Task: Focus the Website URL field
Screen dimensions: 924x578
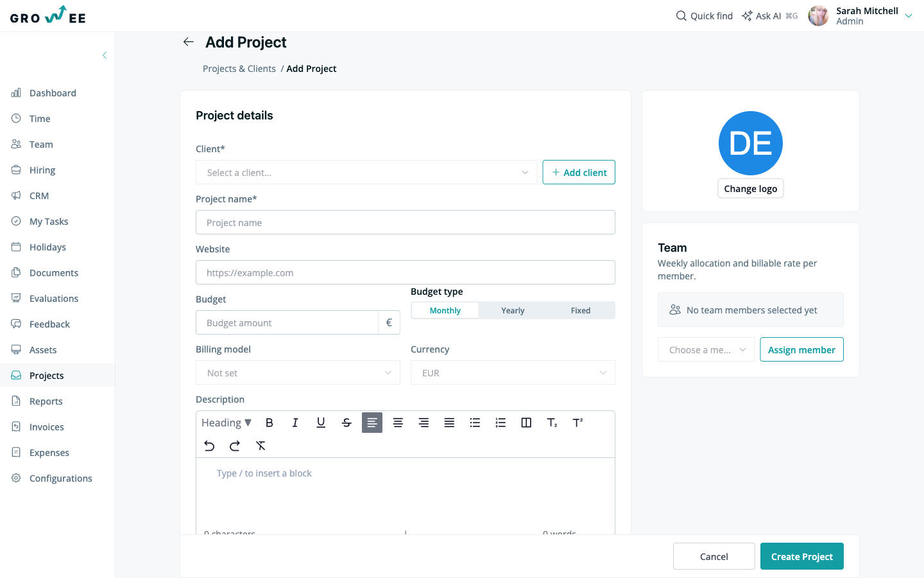Action: click(x=406, y=272)
